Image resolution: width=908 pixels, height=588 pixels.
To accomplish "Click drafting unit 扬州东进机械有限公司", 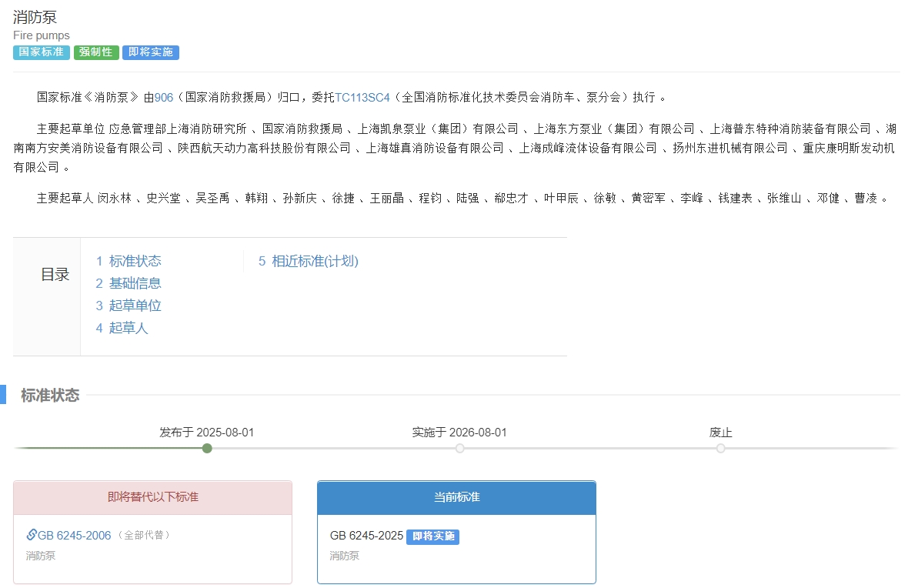I will point(730,149).
